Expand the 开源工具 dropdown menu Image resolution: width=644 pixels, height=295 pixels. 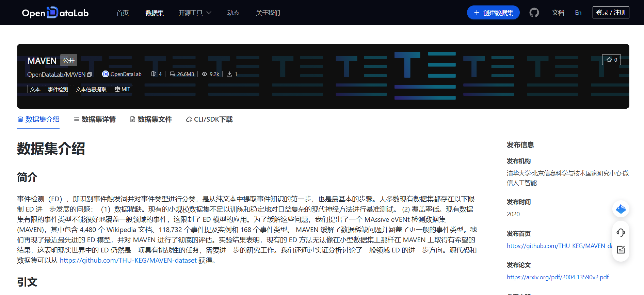point(195,13)
